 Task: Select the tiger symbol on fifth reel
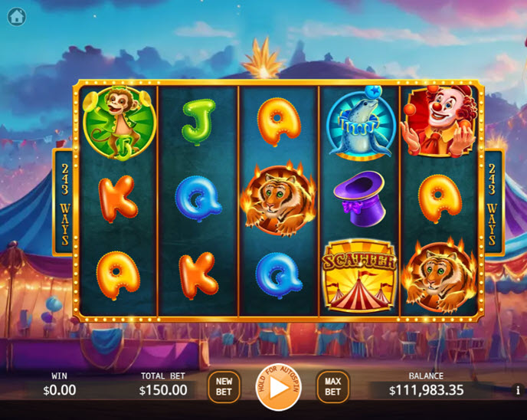tap(439, 276)
